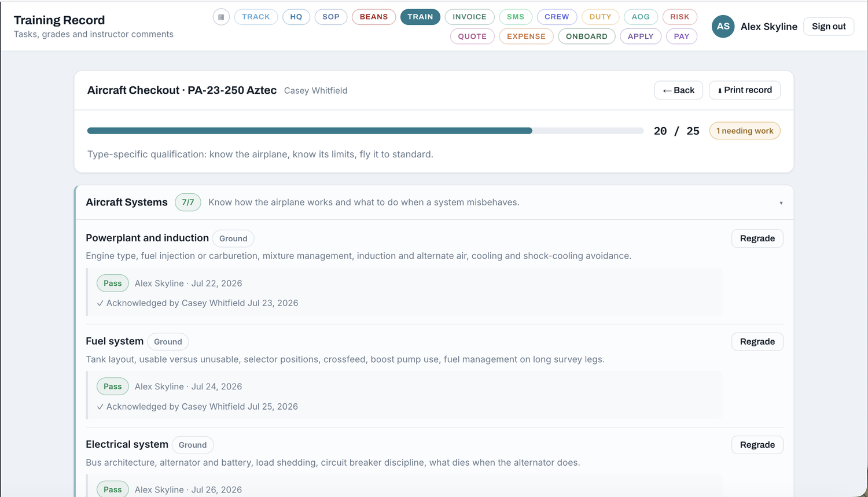Switch to the HQ tab
The image size is (868, 497).
coord(296,17)
